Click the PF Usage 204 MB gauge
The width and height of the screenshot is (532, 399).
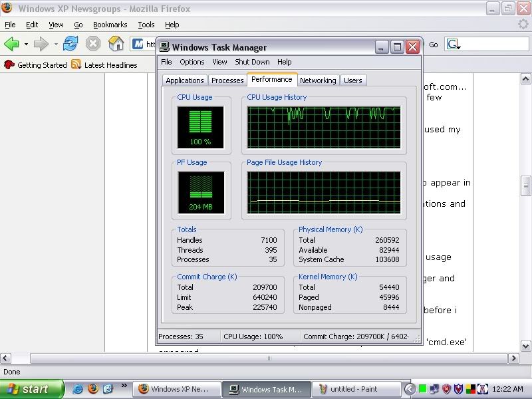[201, 192]
